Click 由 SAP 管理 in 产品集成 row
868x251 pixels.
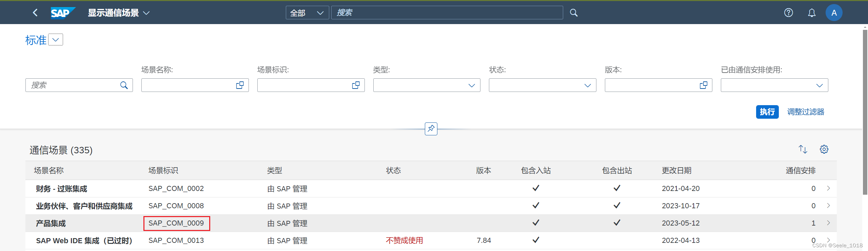tap(287, 223)
